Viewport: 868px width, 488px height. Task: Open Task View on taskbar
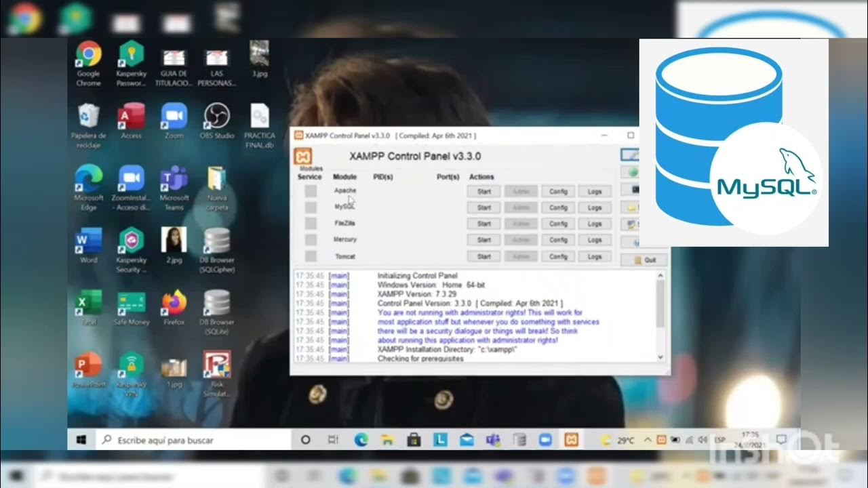(x=332, y=440)
